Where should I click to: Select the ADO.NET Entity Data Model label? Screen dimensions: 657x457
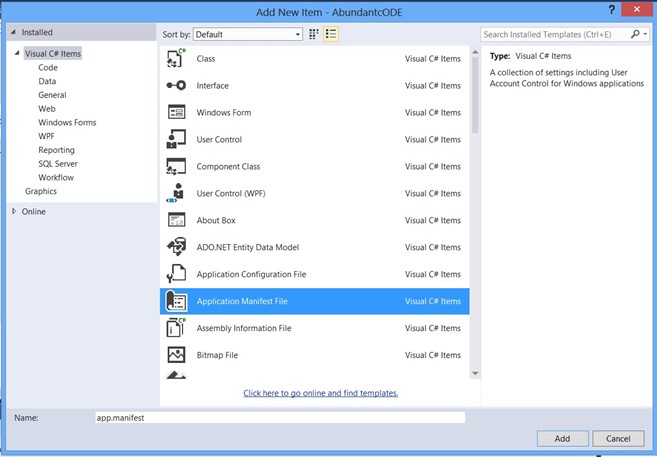tap(248, 247)
